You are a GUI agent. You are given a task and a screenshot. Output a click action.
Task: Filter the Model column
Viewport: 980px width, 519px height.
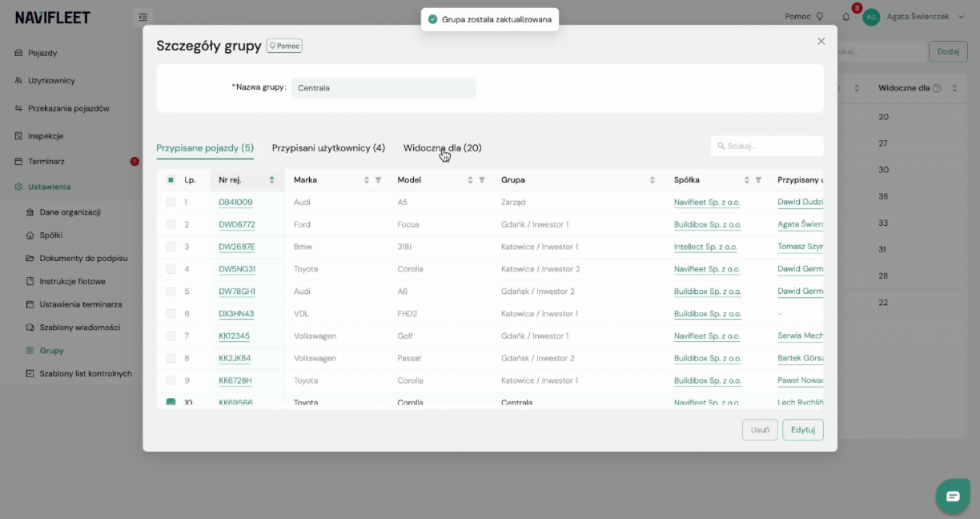tap(482, 180)
